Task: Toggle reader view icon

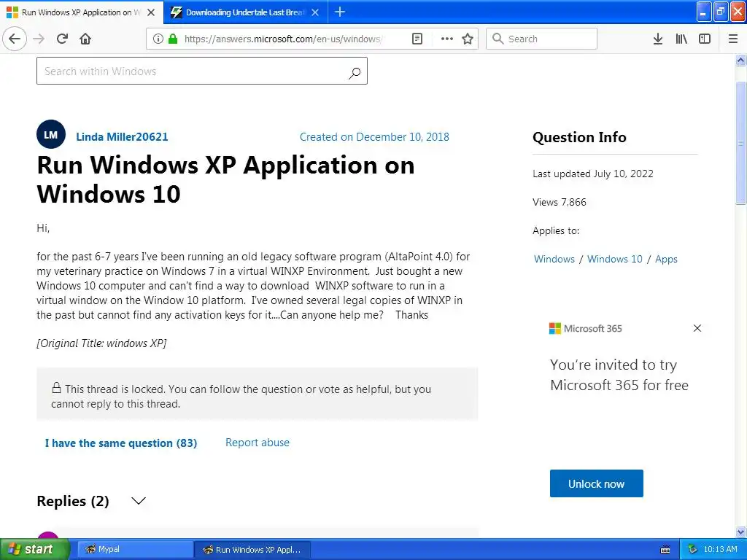Action: (417, 39)
